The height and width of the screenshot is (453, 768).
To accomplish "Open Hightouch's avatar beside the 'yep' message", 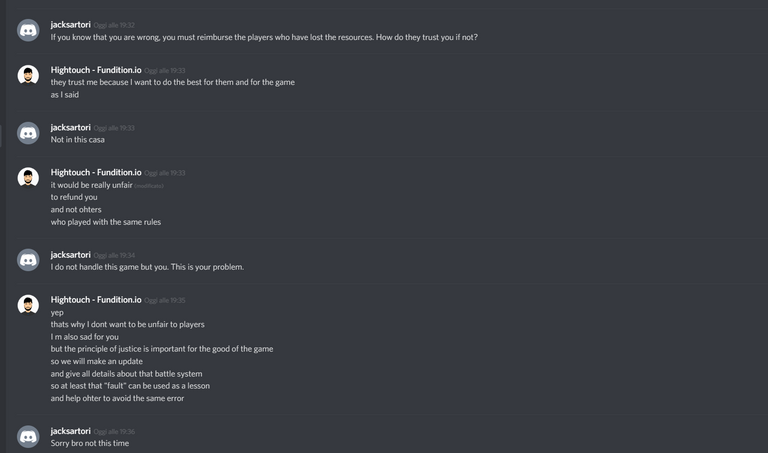I will coord(28,305).
